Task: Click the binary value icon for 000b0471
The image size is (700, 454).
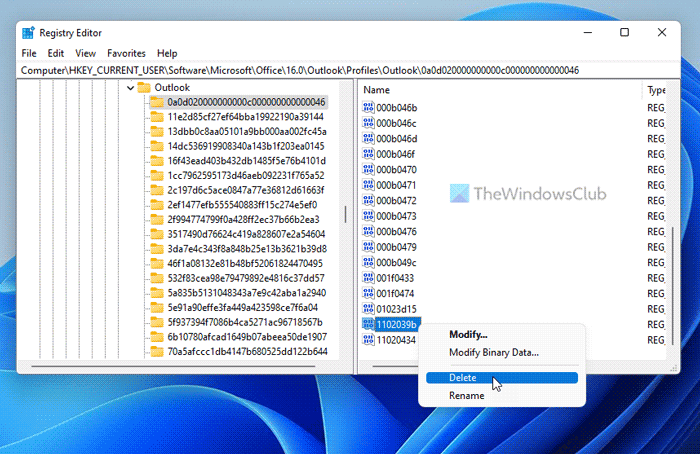Action: click(368, 185)
